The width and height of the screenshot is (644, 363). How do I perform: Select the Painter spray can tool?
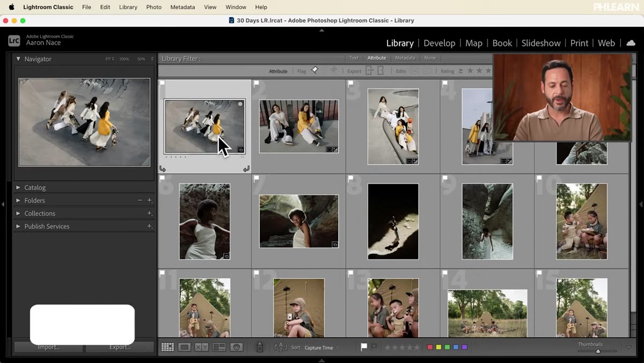(260, 347)
